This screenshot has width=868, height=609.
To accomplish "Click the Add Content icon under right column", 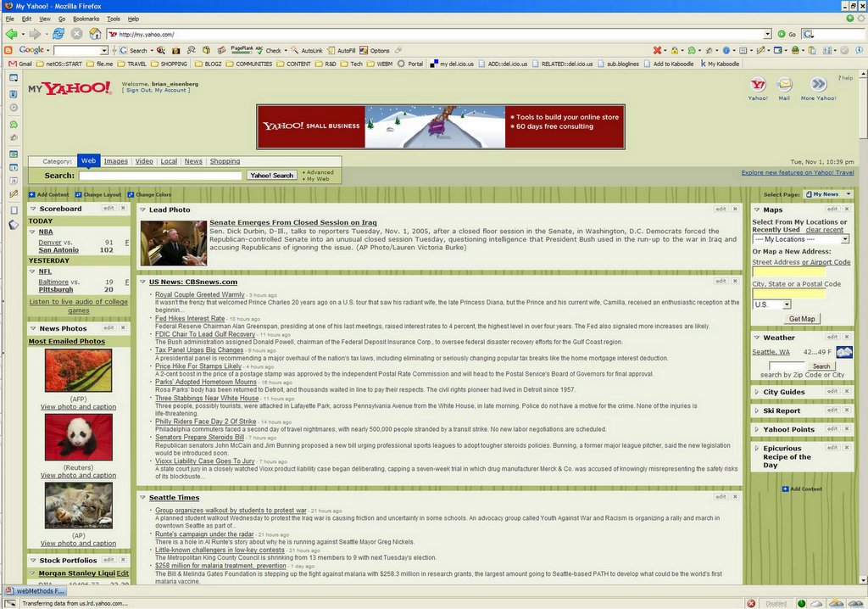I will click(786, 489).
